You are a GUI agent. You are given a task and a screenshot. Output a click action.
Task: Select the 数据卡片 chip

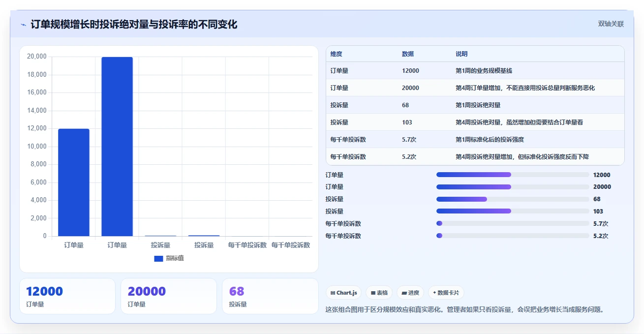446,293
